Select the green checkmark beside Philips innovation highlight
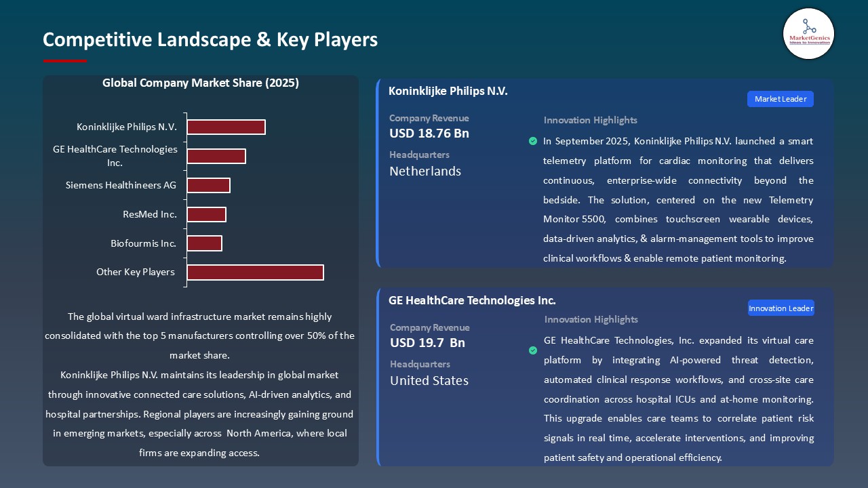Viewport: 868px width, 488px height. pos(533,141)
